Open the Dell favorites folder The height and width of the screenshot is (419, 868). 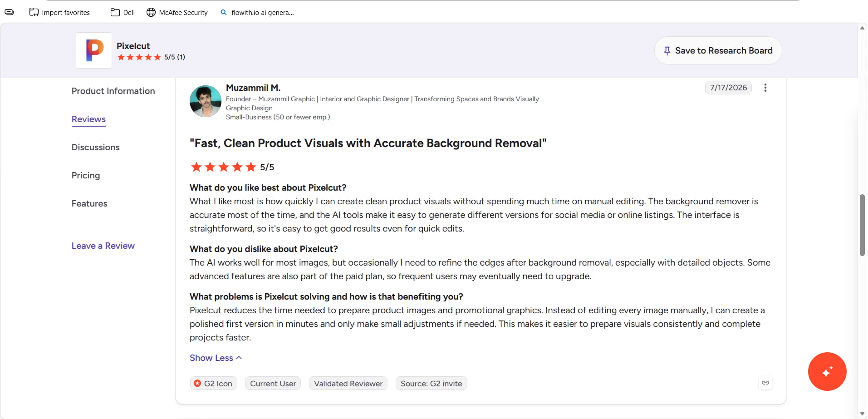coord(123,12)
